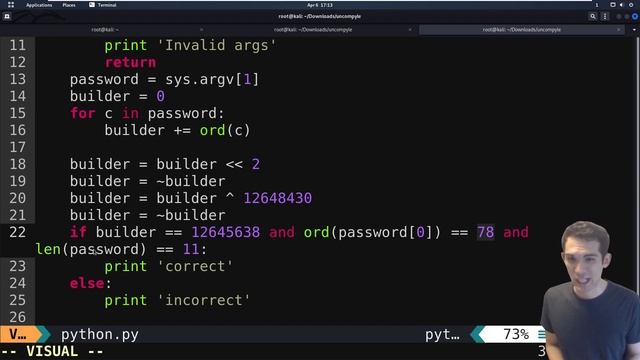Switch to the middle root@kali ~/Downloads/uncompyle tab
This screenshot has width=640, height=360.
(x=313, y=29)
